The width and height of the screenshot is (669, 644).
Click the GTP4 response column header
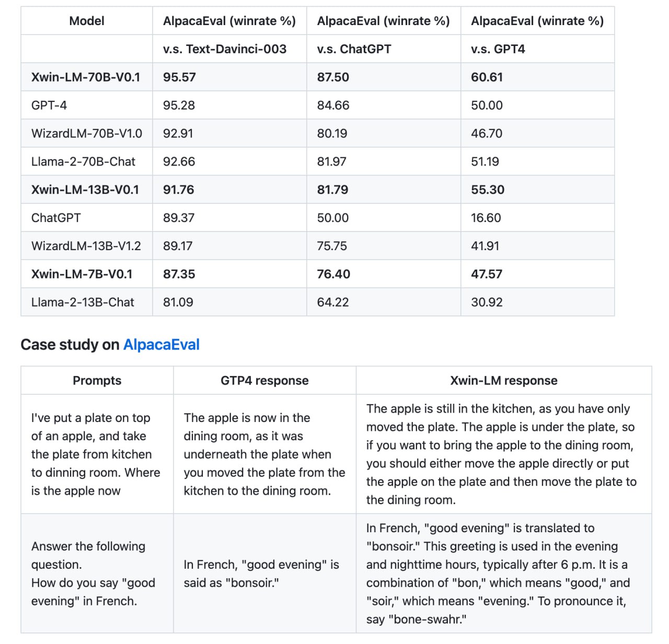[264, 381]
